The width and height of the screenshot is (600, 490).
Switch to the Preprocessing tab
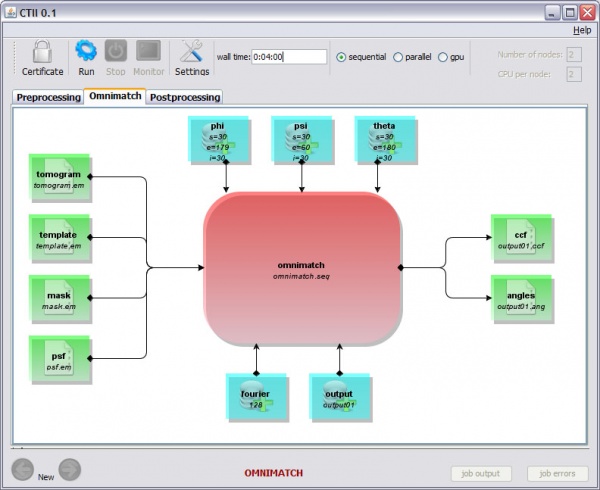tap(47, 97)
